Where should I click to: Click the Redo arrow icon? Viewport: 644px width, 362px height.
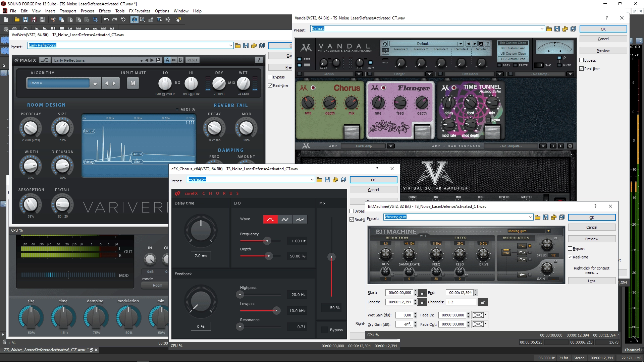click(x=115, y=19)
